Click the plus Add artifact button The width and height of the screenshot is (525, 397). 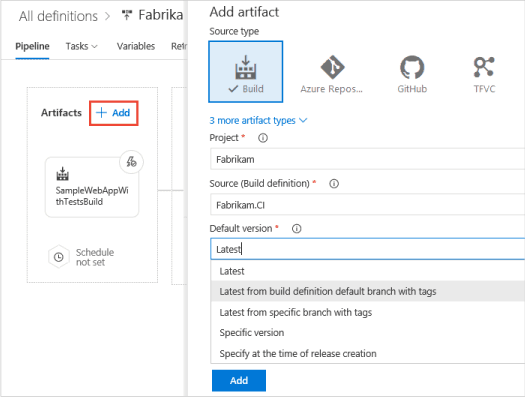click(114, 113)
